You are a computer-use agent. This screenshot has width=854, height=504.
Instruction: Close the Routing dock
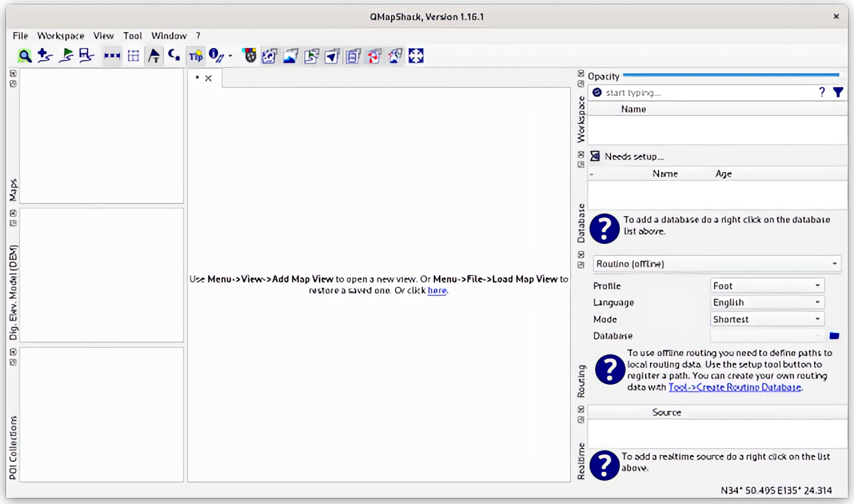click(581, 254)
